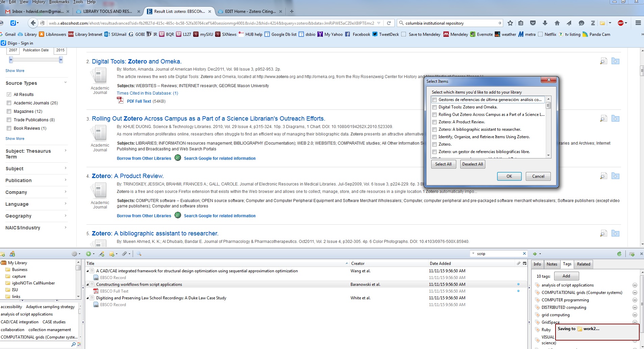
Task: Open the Firefox hamburger menu
Action: [638, 23]
